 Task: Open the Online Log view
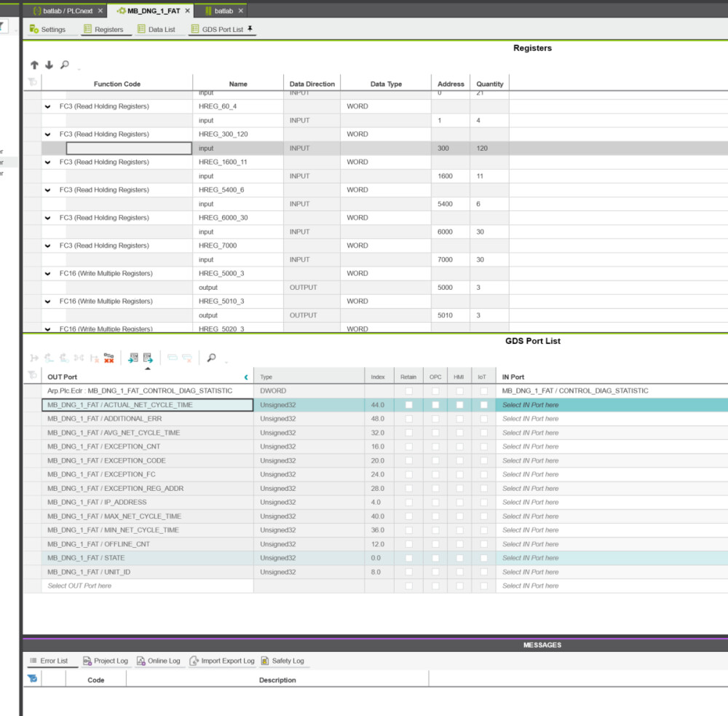click(x=159, y=661)
